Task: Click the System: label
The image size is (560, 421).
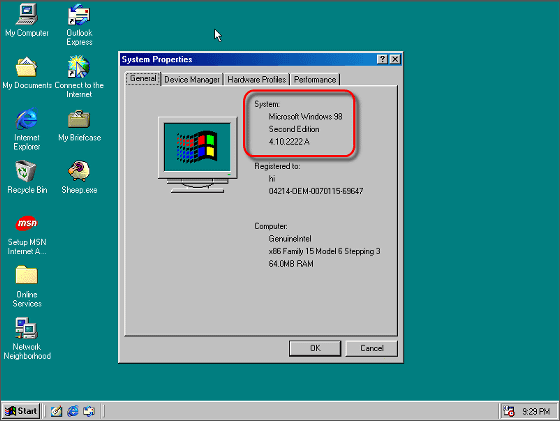Action: click(267, 104)
